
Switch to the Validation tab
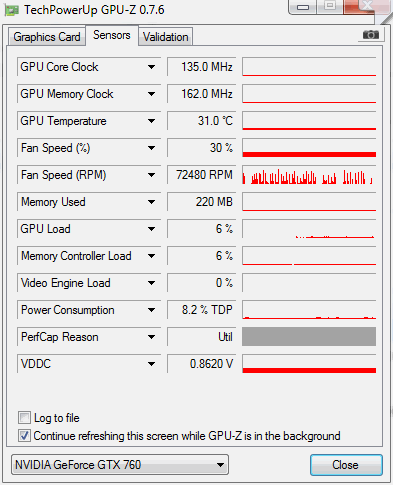pyautogui.click(x=166, y=37)
